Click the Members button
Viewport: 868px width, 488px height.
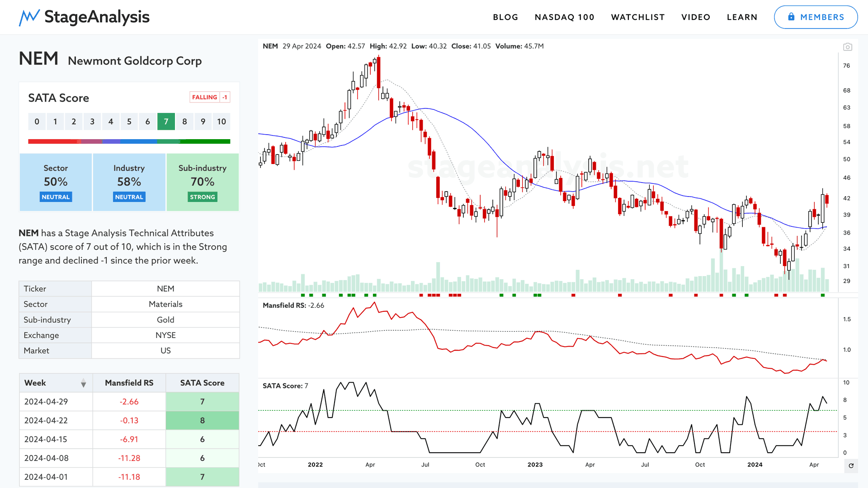816,17
